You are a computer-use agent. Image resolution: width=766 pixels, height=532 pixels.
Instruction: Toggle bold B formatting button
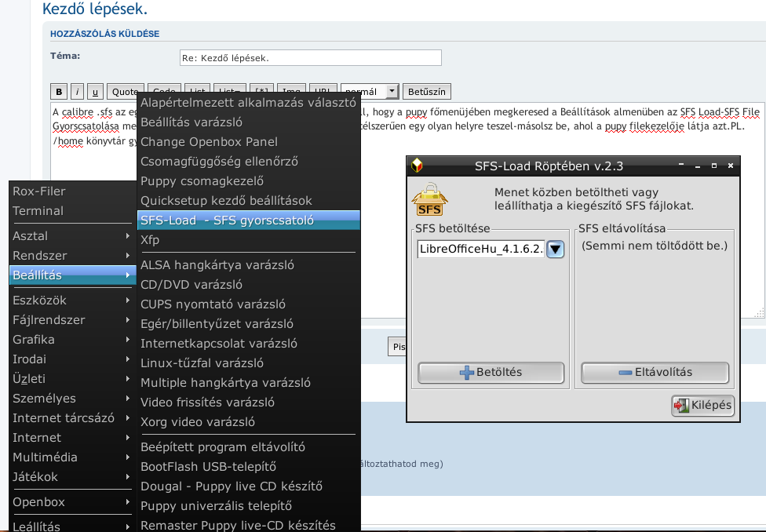[59, 91]
